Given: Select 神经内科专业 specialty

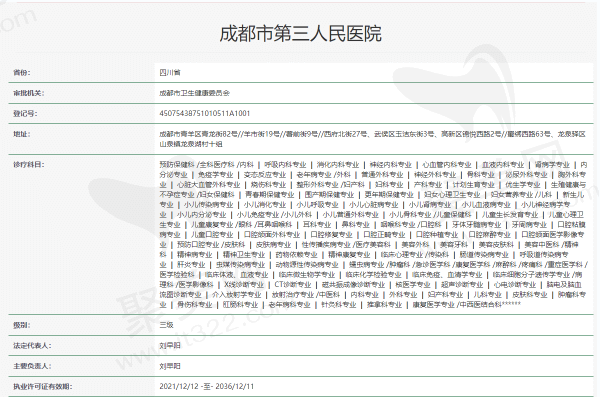Looking at the screenshot, I should click(390, 165).
